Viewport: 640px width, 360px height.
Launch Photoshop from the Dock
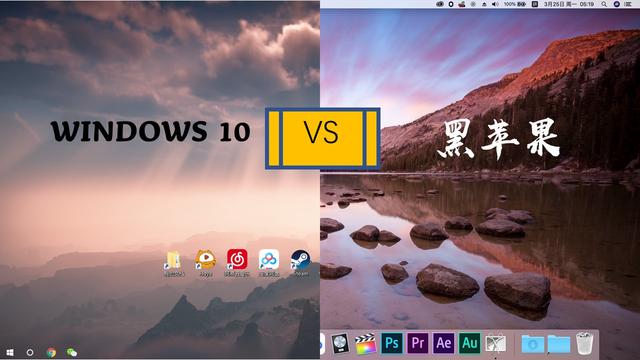point(392,343)
